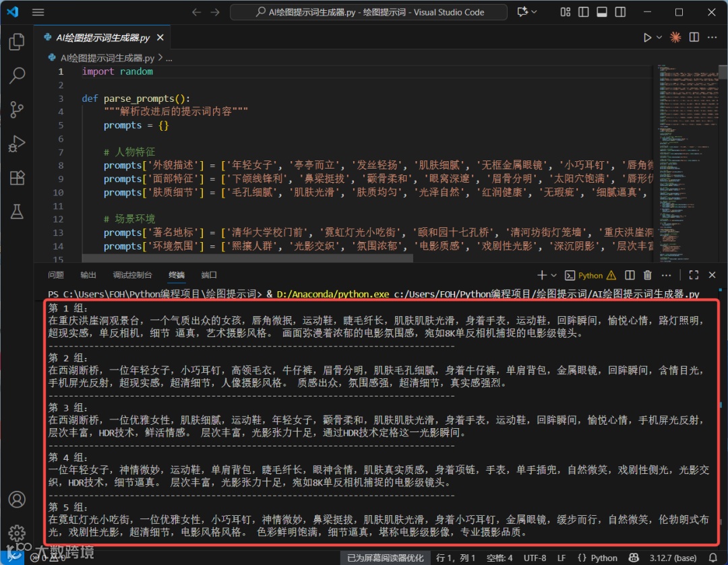Change encoding via UTF-8 status item
Screen dimensions: 728x565
(x=535, y=558)
